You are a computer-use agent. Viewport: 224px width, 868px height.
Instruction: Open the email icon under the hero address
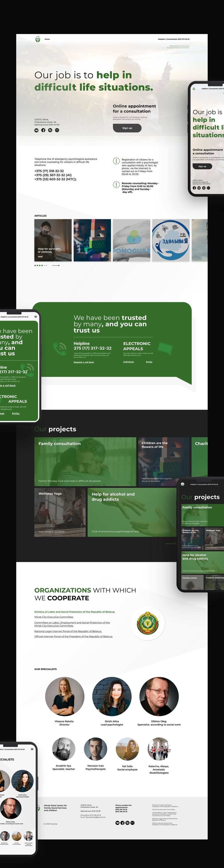(x=57, y=130)
